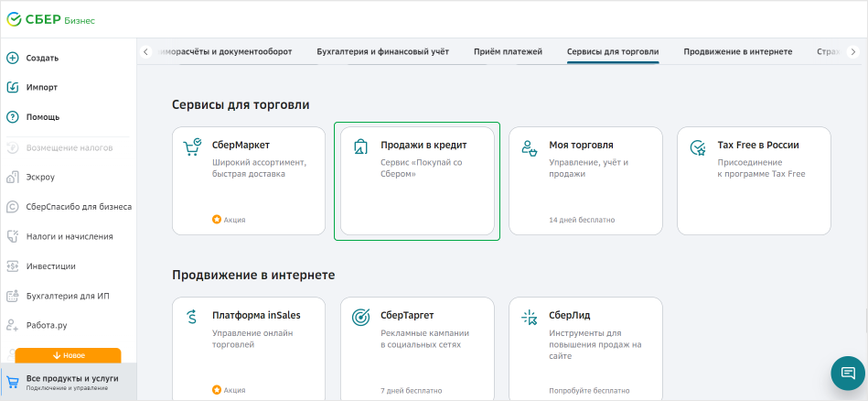Image resolution: width=868 pixels, height=401 pixels.
Task: Click the Импорт sidebar icon
Action: point(12,88)
